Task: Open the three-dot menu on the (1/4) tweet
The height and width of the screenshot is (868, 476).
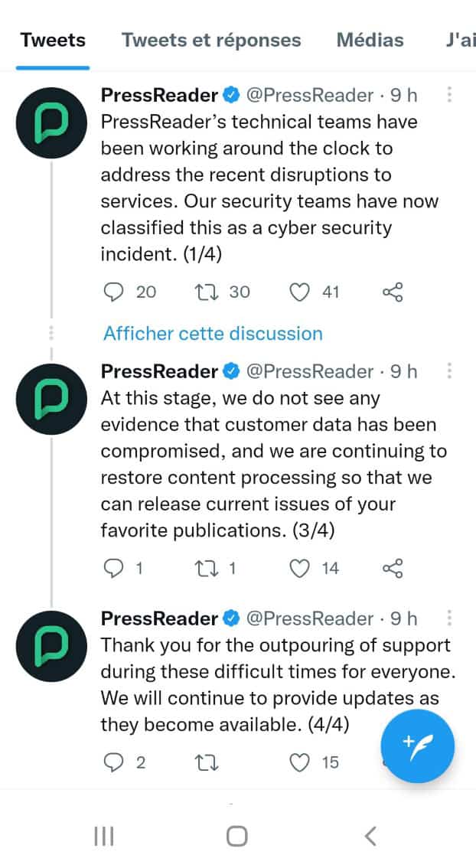Action: (x=449, y=95)
